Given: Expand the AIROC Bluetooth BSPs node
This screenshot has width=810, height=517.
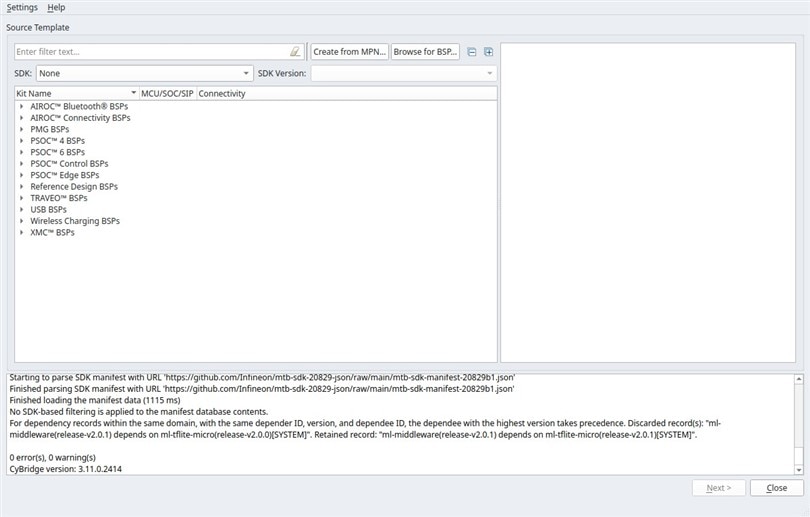Looking at the screenshot, I should click(21, 106).
